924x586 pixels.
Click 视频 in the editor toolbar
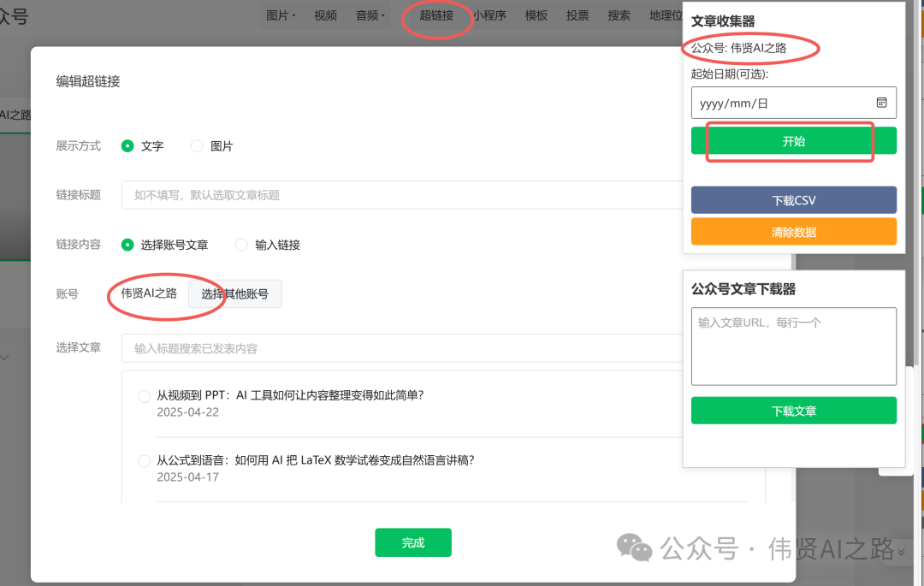(x=325, y=15)
